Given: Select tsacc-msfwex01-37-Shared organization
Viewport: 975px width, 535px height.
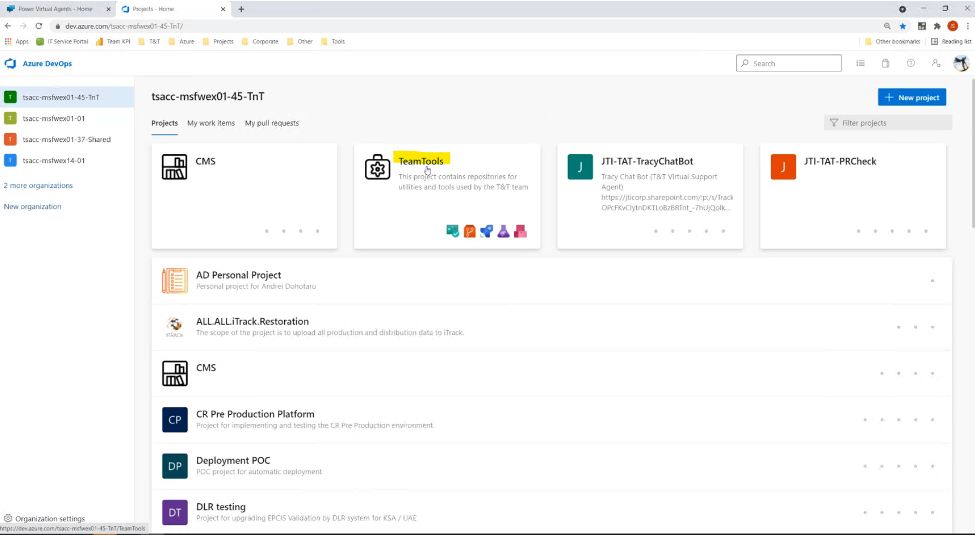Looking at the screenshot, I should pyautogui.click(x=67, y=139).
